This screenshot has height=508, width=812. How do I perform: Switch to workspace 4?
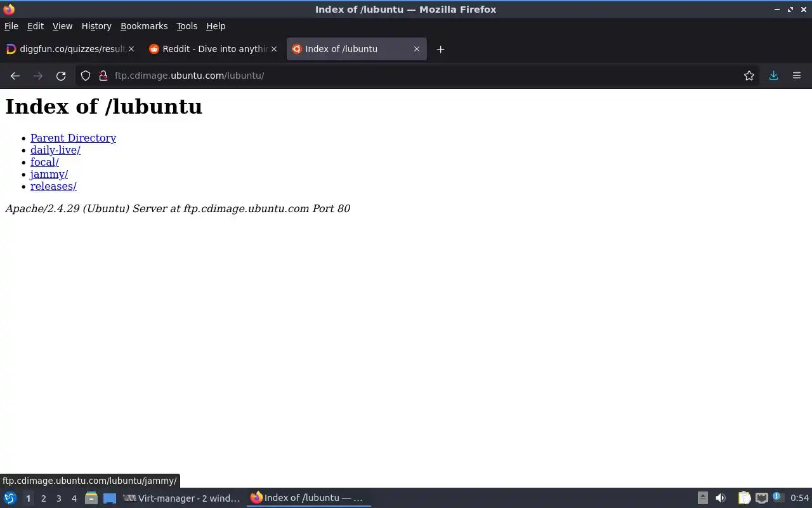74,498
